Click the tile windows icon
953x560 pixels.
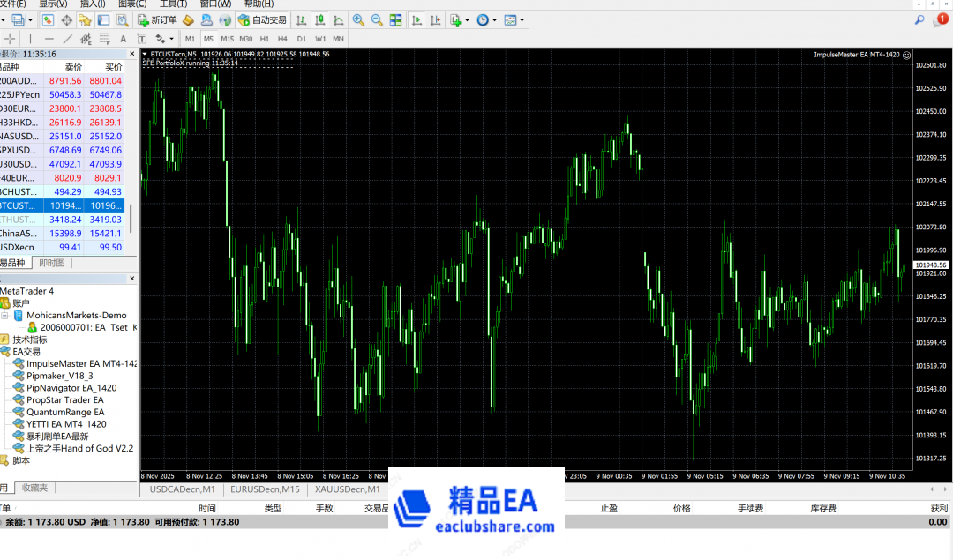point(395,19)
